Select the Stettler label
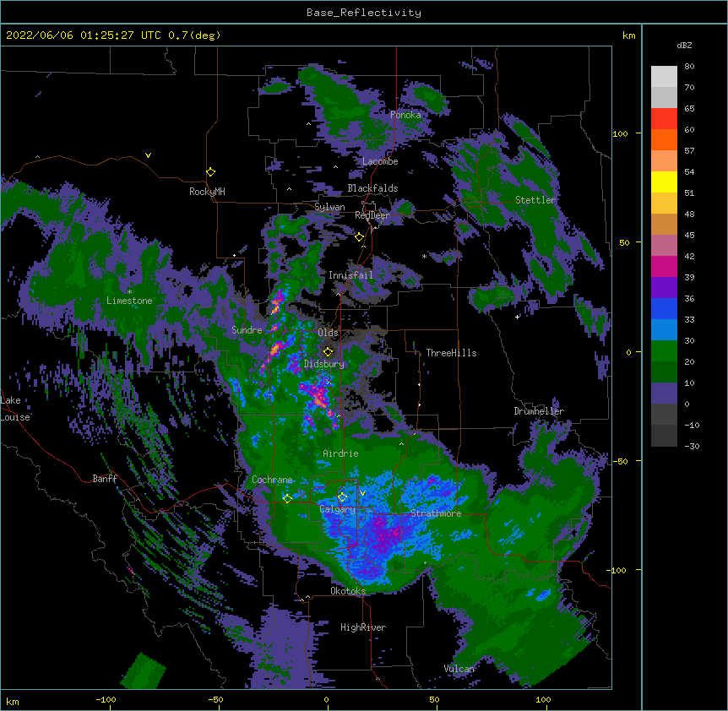This screenshot has height=711, width=728. (x=535, y=200)
